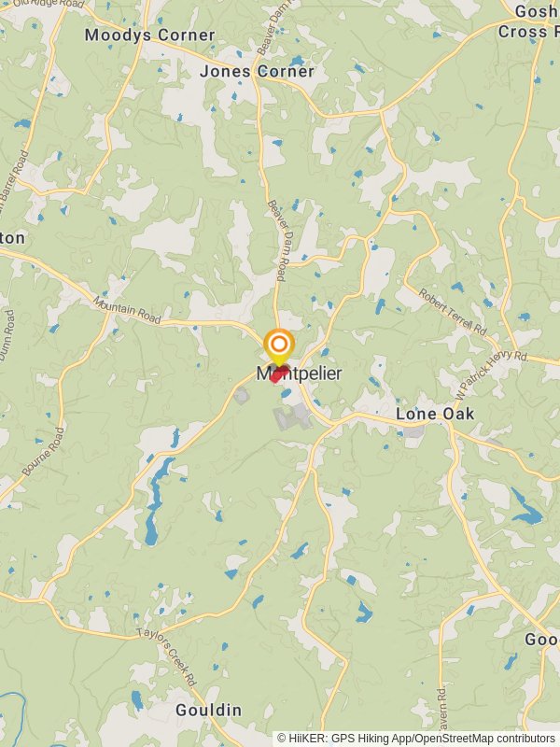Select the Montpelier town label

pos(299,373)
